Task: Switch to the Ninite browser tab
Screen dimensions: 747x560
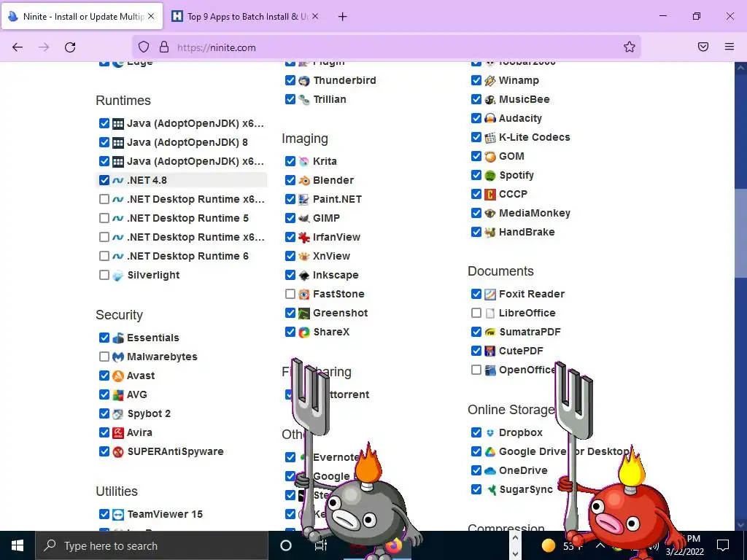Action: [x=82, y=16]
